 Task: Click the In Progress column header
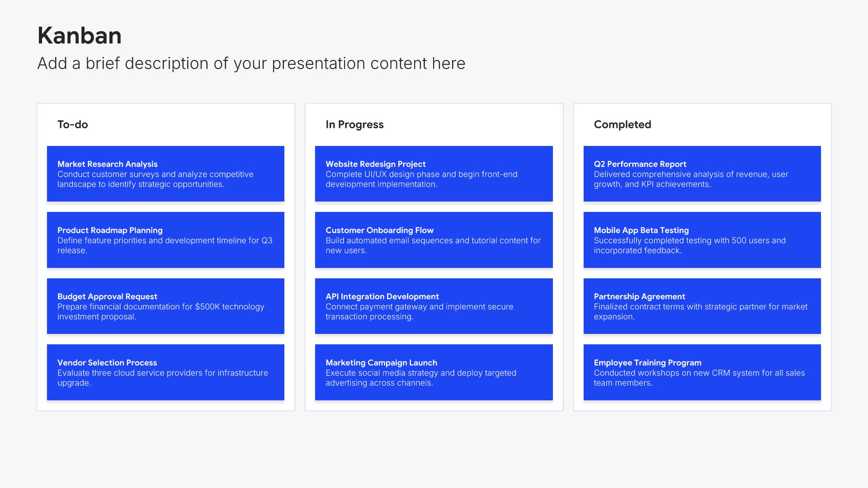354,125
